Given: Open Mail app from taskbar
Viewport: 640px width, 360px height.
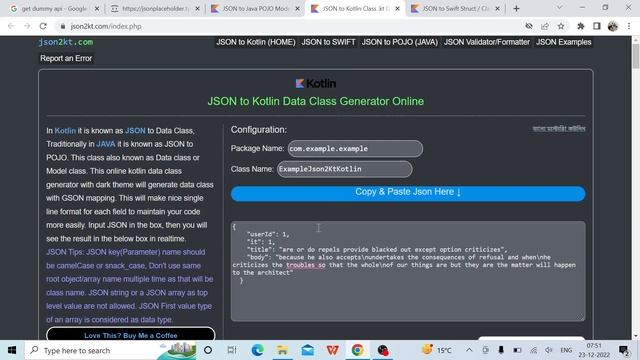Looking at the screenshot, I should point(307,350).
